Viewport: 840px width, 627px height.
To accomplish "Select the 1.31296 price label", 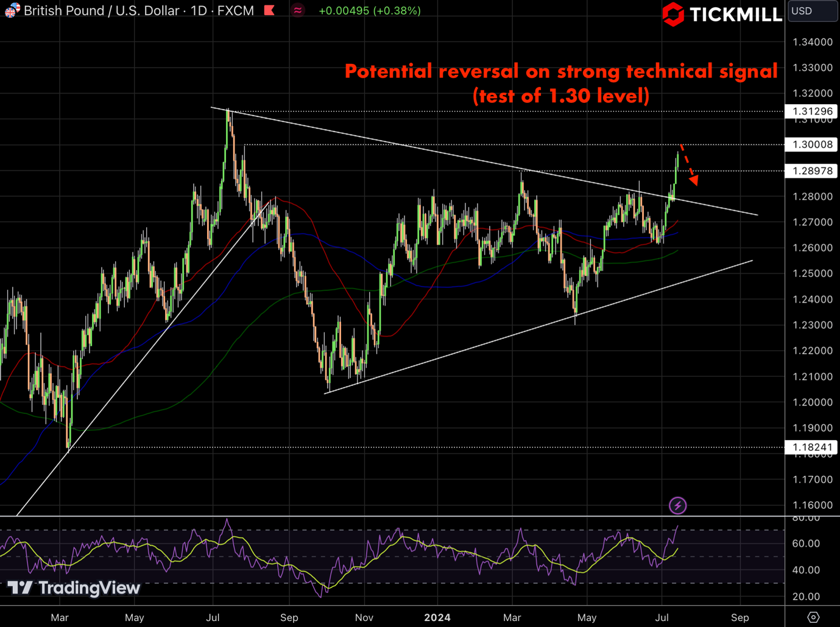I will [x=811, y=111].
